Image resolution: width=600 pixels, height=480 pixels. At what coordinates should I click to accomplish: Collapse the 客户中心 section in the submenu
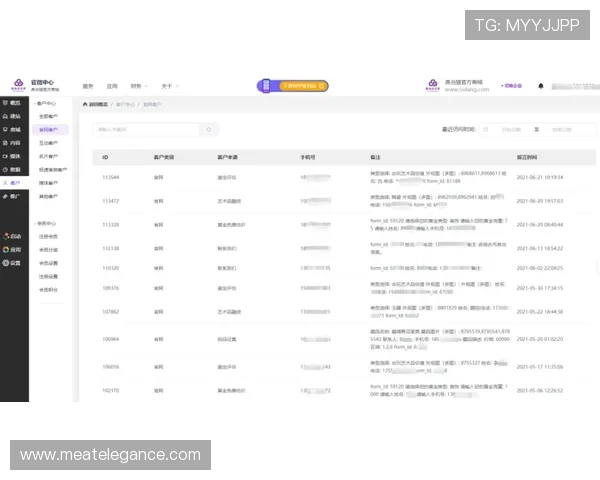pyautogui.click(x=45, y=103)
